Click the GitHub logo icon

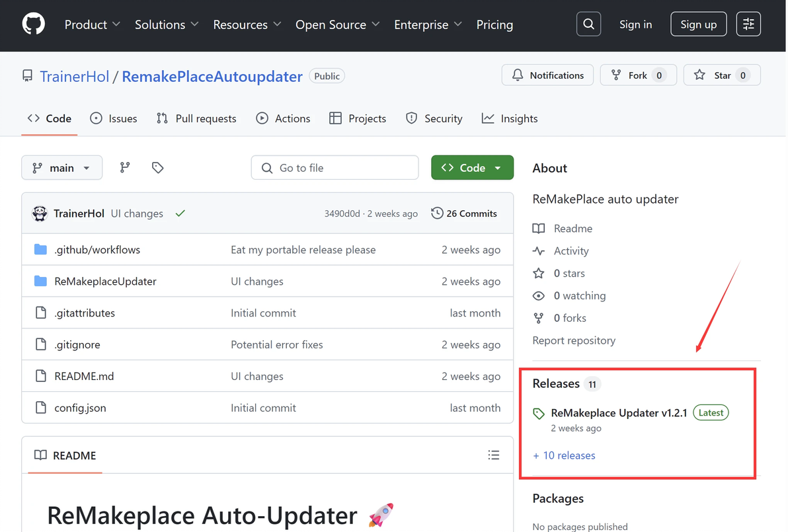pyautogui.click(x=33, y=24)
